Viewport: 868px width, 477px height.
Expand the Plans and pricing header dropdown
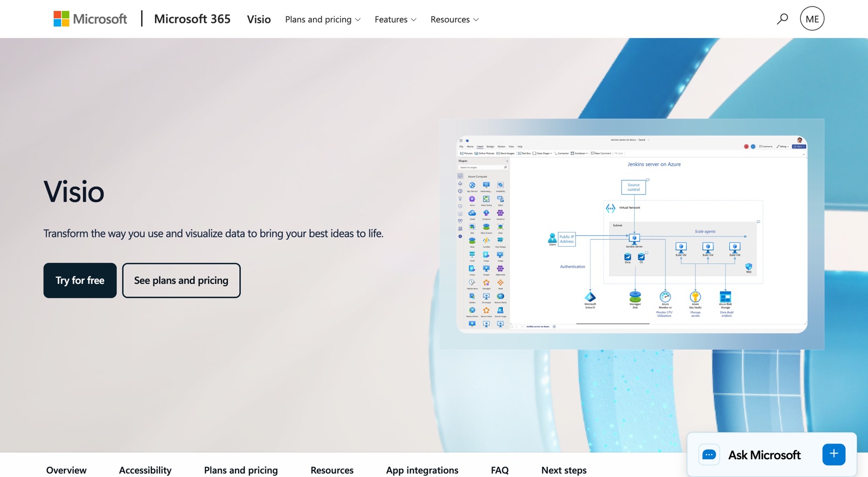(323, 20)
